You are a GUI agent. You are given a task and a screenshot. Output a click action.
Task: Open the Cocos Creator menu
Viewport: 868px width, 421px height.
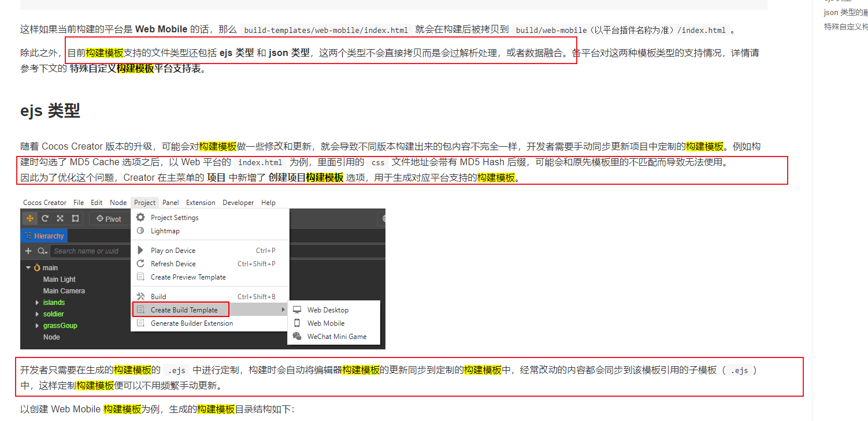click(44, 203)
